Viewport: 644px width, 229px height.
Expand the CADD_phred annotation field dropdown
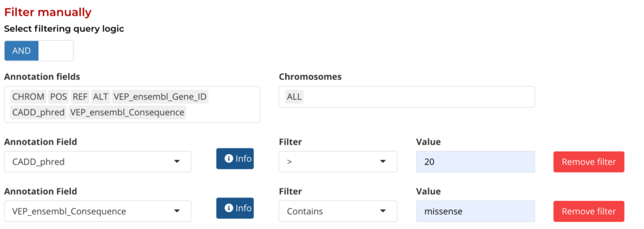pyautogui.click(x=97, y=162)
